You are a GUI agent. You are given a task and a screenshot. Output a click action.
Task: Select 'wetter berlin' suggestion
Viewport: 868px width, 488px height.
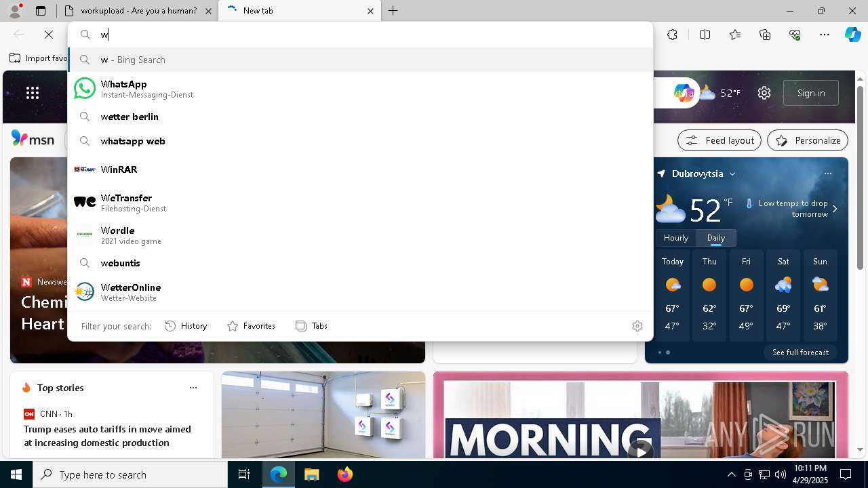pyautogui.click(x=360, y=117)
